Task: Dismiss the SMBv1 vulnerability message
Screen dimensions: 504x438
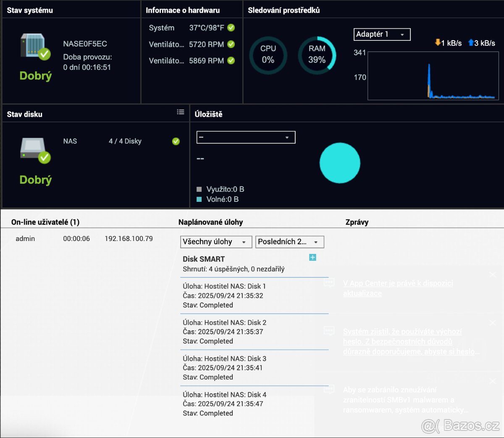Action: (493, 381)
